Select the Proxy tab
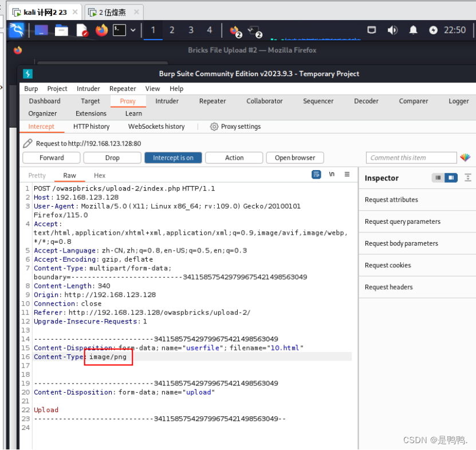The image size is (476, 450). point(128,101)
